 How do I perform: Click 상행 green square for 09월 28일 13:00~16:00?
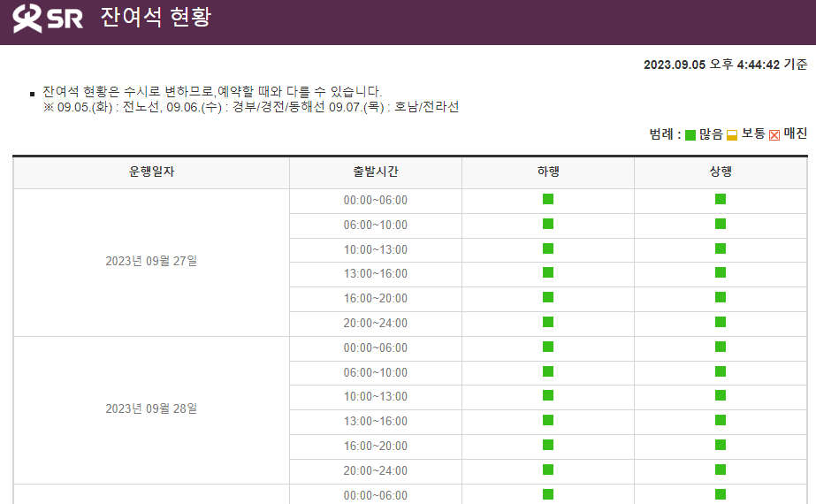coord(721,420)
